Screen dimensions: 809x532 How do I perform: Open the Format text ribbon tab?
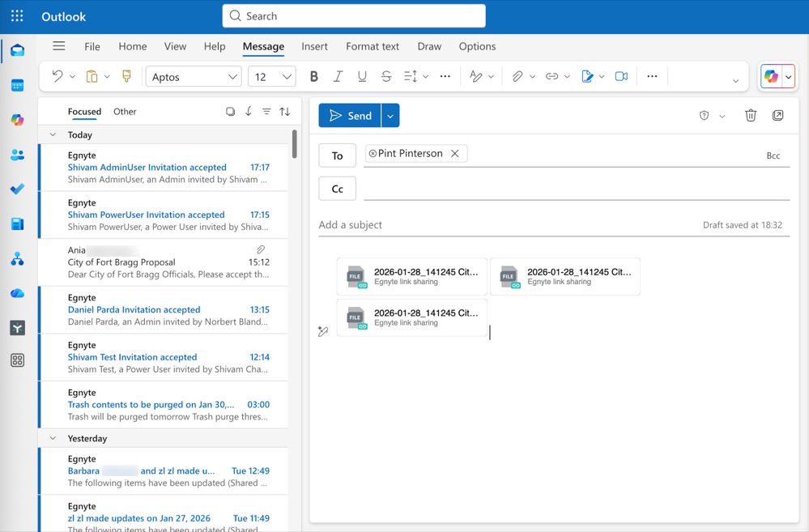pos(372,46)
